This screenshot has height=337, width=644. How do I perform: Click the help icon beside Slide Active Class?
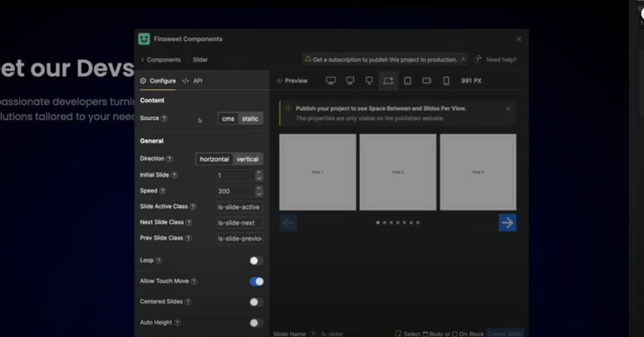(x=193, y=206)
